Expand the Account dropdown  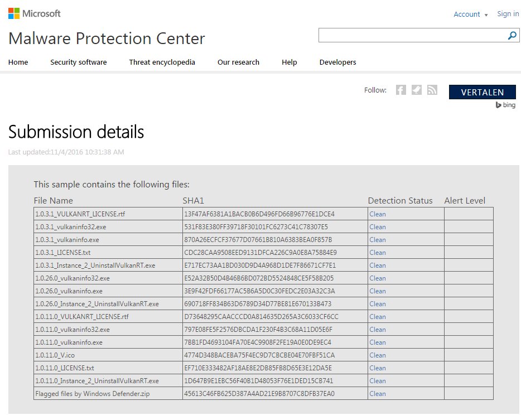(x=470, y=15)
